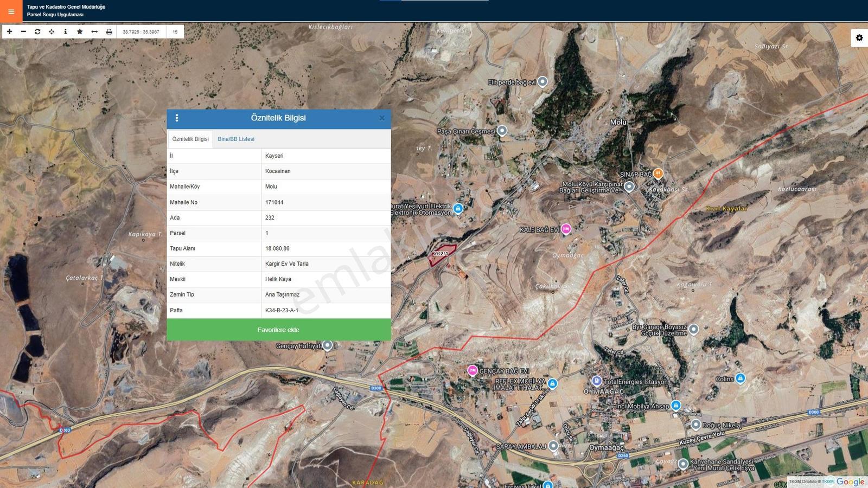Open map settings gear
Screen dimensions: 868x488
click(859, 38)
